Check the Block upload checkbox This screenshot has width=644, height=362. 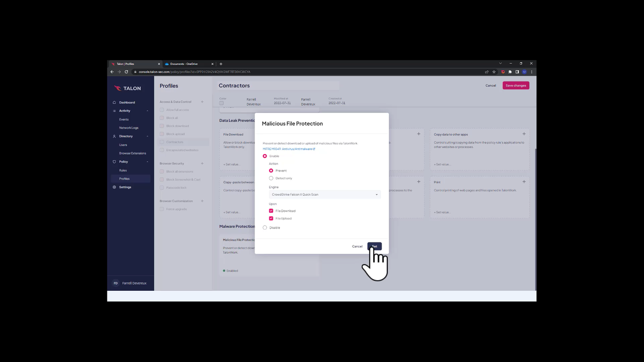[162, 134]
